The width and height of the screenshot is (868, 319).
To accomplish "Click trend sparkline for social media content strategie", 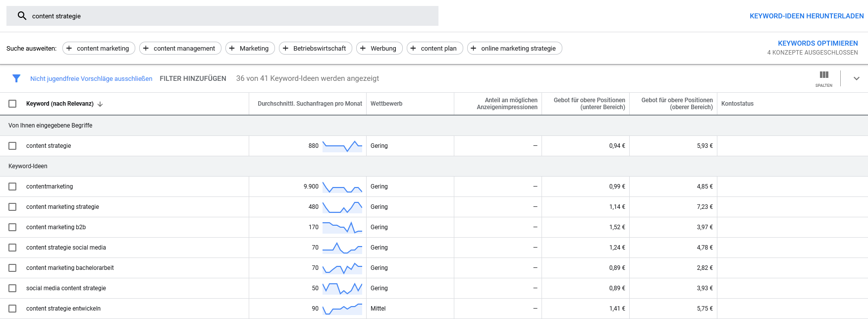I will pyautogui.click(x=342, y=288).
